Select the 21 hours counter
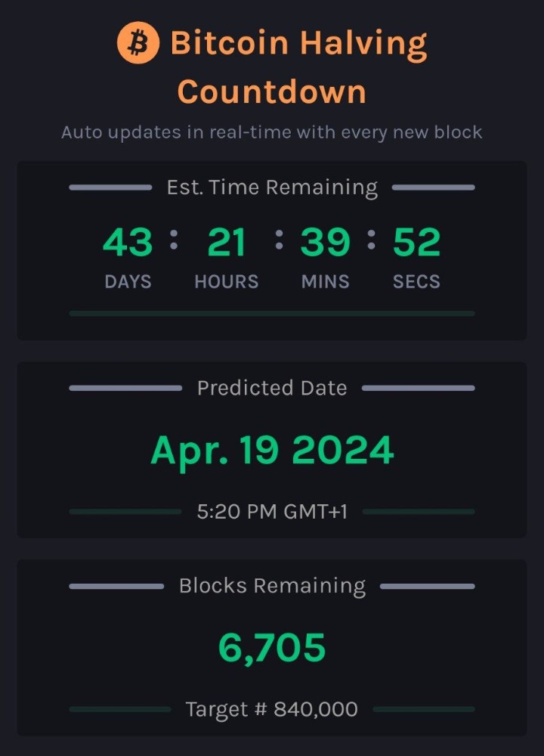Viewport: 544px width, 756px height. coord(227,242)
